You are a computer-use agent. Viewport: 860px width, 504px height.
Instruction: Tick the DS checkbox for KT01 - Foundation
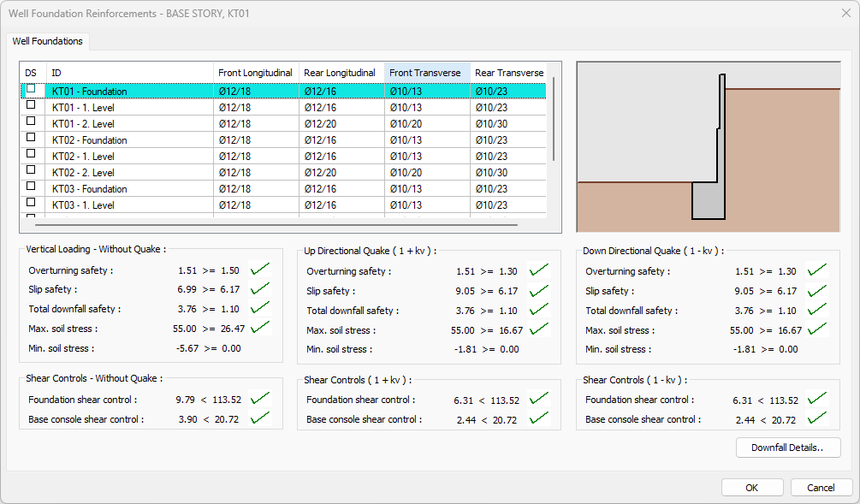(32, 89)
